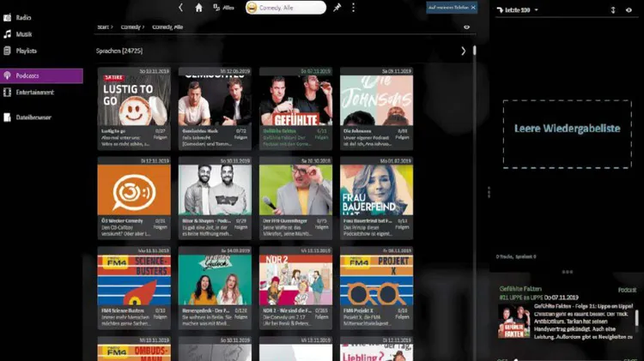Click the vertical panel splitter dots

coord(489,192)
